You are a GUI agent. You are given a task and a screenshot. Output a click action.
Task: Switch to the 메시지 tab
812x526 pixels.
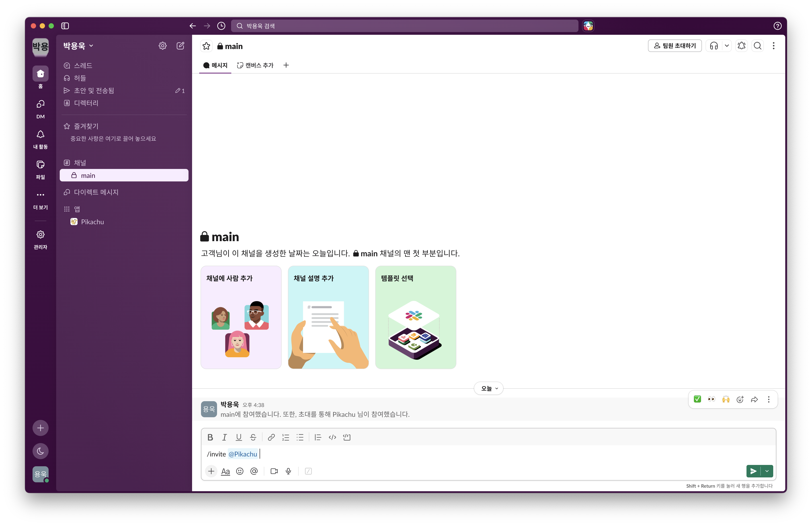(x=215, y=65)
